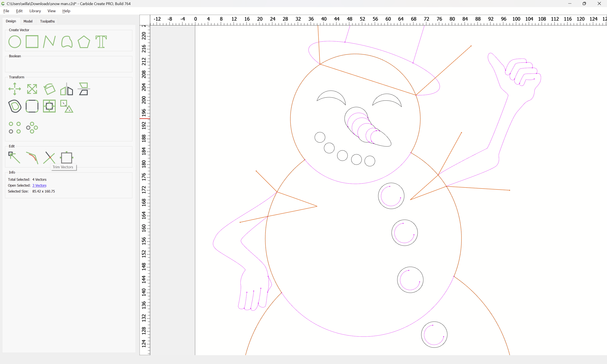Select the Polygon vector tool
The image size is (607, 364).
coord(84,42)
